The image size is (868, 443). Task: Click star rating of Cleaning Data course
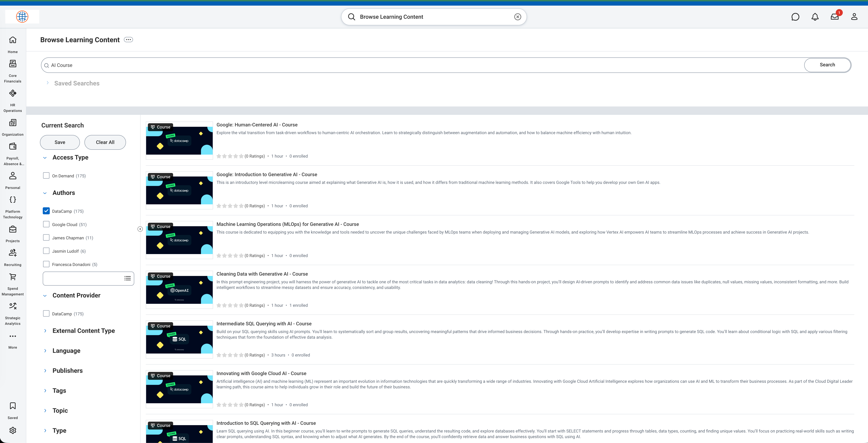coord(230,305)
